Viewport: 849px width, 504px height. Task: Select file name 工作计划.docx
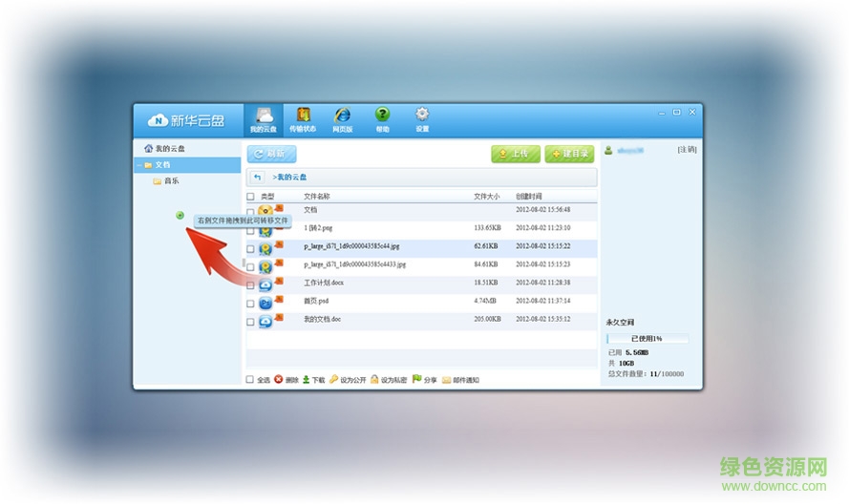324,283
